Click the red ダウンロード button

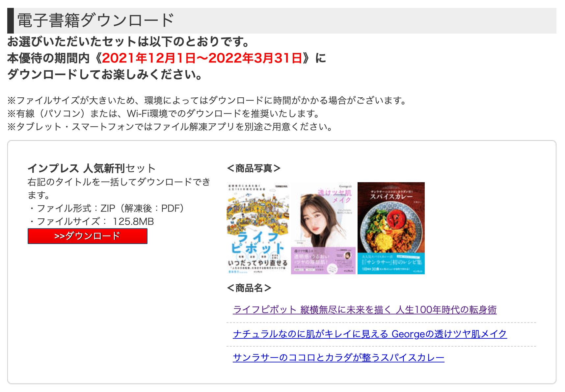87,236
